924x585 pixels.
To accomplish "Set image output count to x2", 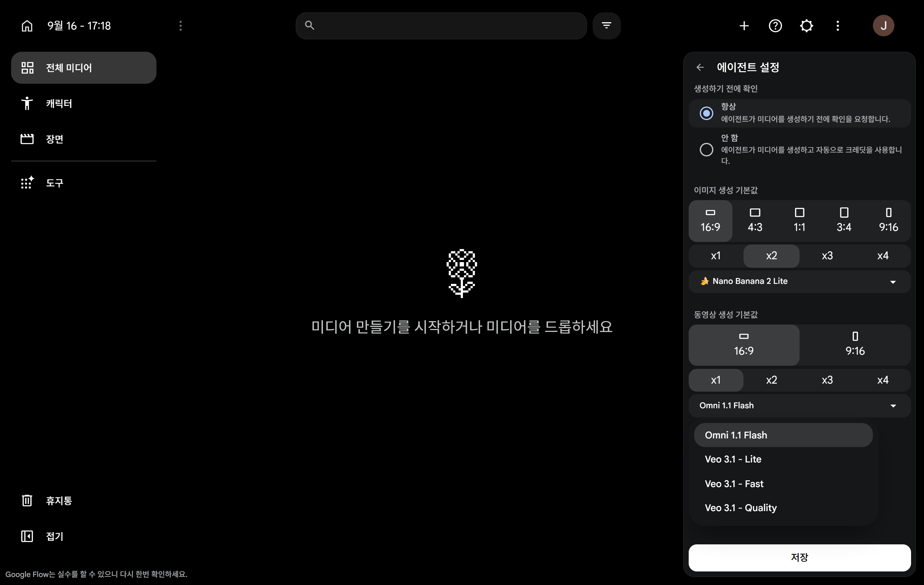I will pos(771,256).
